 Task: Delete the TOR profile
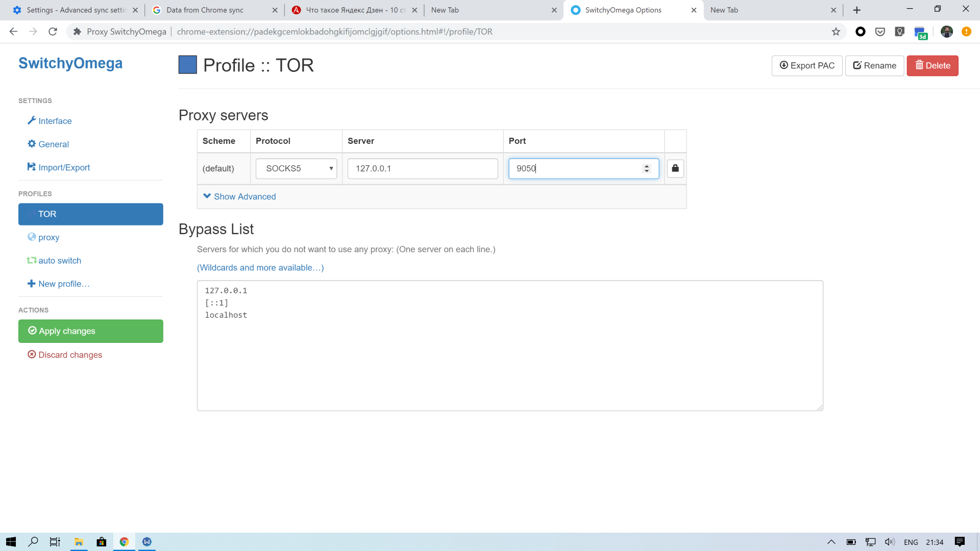click(933, 66)
